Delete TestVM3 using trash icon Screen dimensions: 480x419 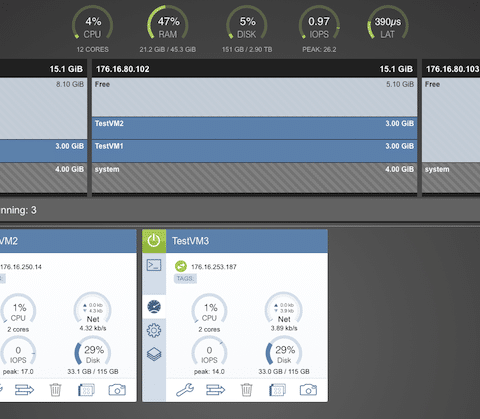pos(246,390)
